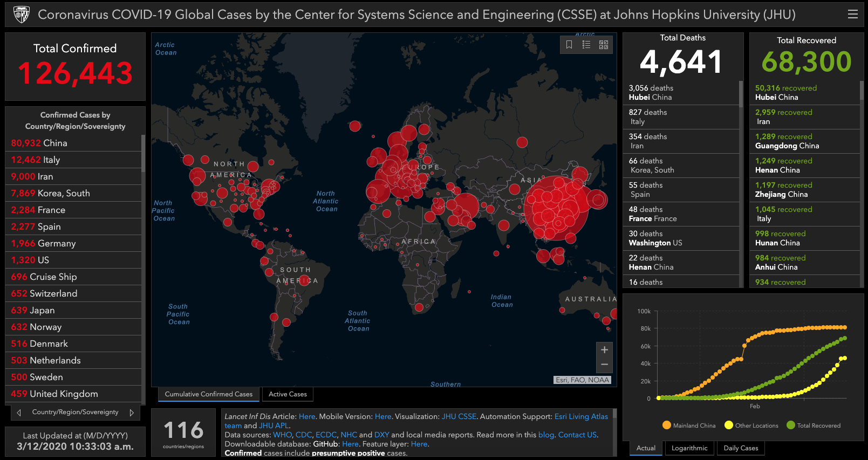Open the basemap gallery grid icon
Screen dimensions: 868x460
pyautogui.click(x=604, y=45)
